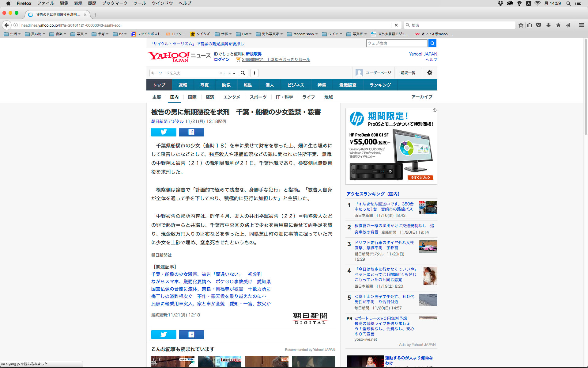Open the アーカイブ link
The height and width of the screenshot is (368, 588).
point(422,97)
